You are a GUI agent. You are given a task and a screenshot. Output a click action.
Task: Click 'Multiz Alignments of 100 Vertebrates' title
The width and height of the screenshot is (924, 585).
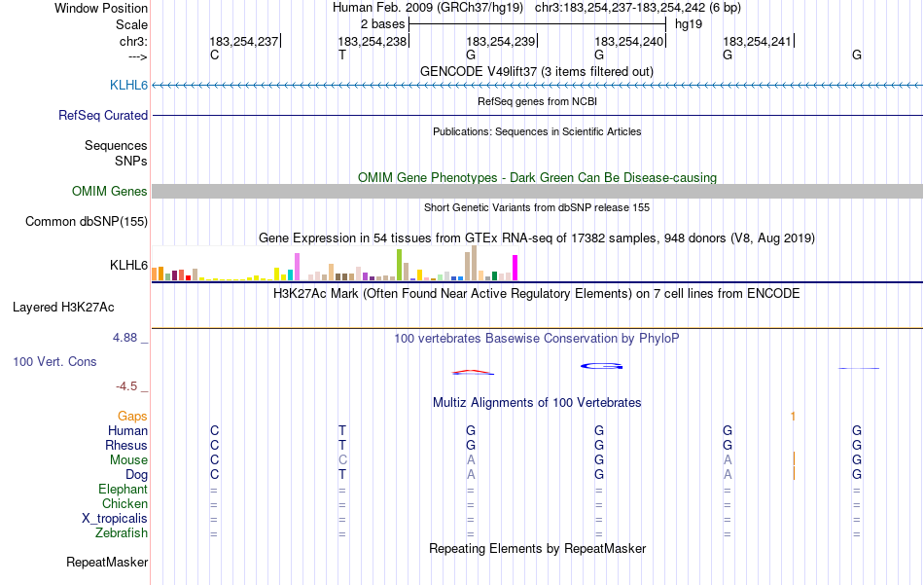[x=537, y=403]
